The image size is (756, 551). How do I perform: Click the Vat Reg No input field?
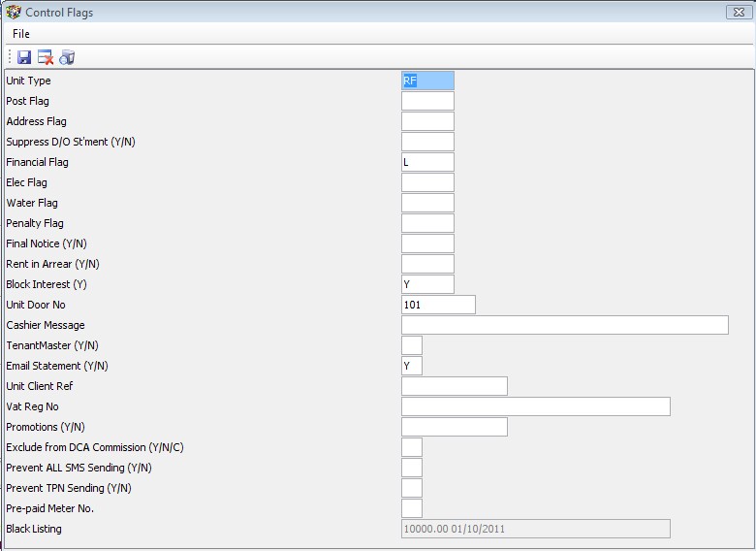(x=535, y=407)
